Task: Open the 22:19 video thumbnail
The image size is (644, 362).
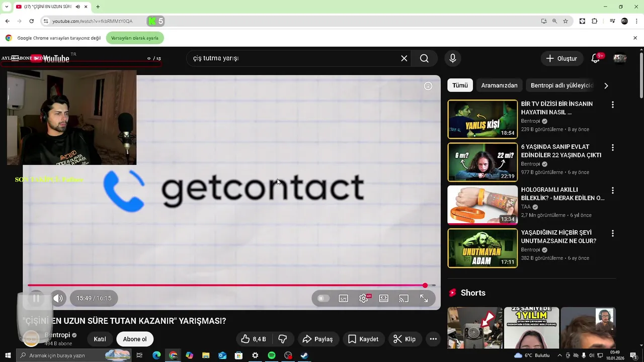Action: pos(482,162)
